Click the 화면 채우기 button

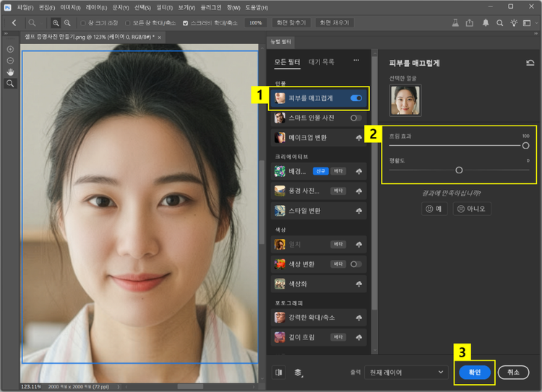coord(335,23)
